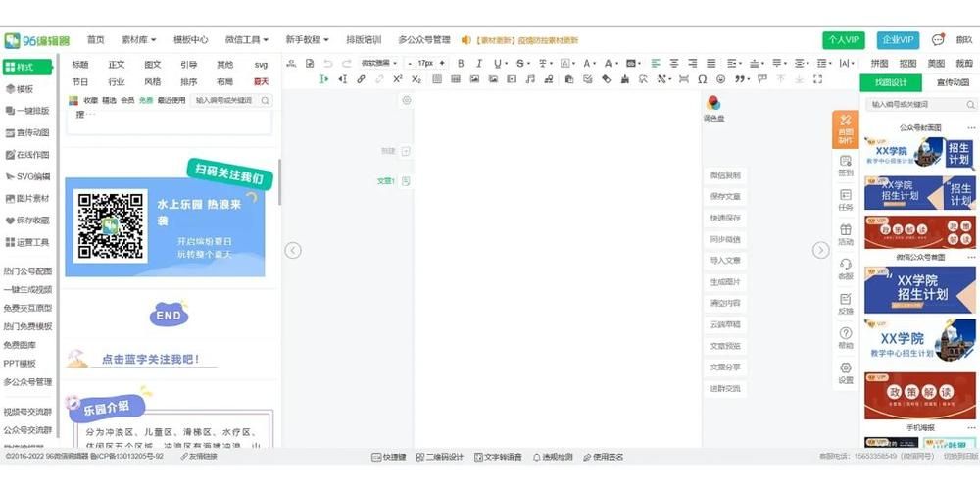Click the left style panel scrollbar
This screenshot has height=490, width=980.
279,181
